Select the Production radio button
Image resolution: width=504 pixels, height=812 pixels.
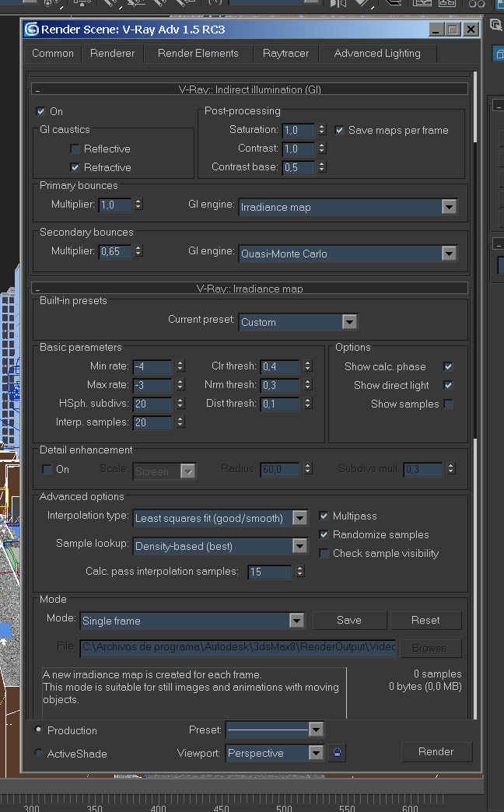(x=38, y=729)
